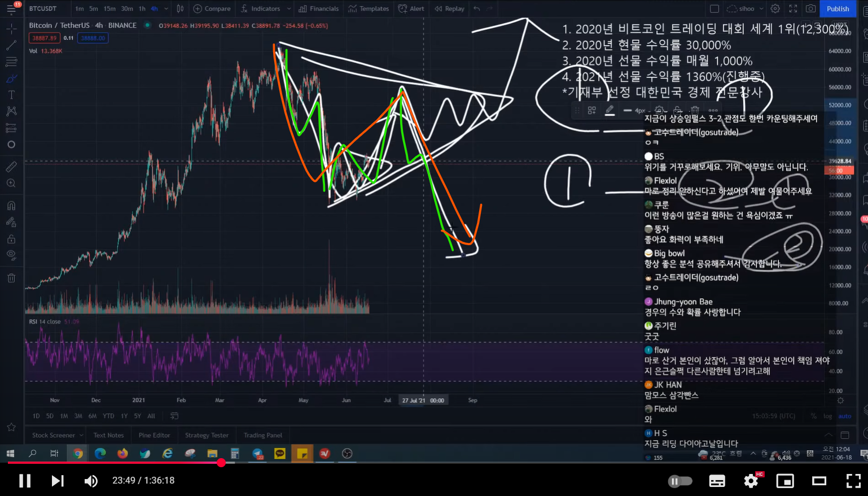The height and width of the screenshot is (496, 868).
Task: Toggle auto price scale
Action: tap(844, 416)
